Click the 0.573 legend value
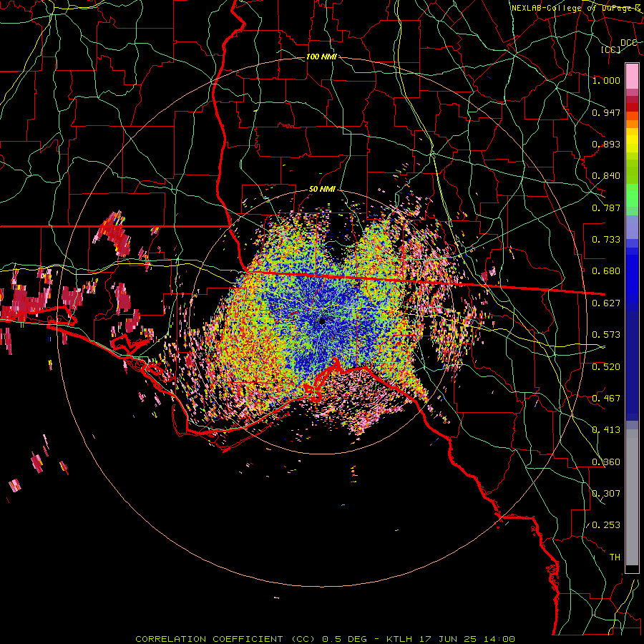Image resolution: width=644 pixels, height=644 pixels. 606,335
